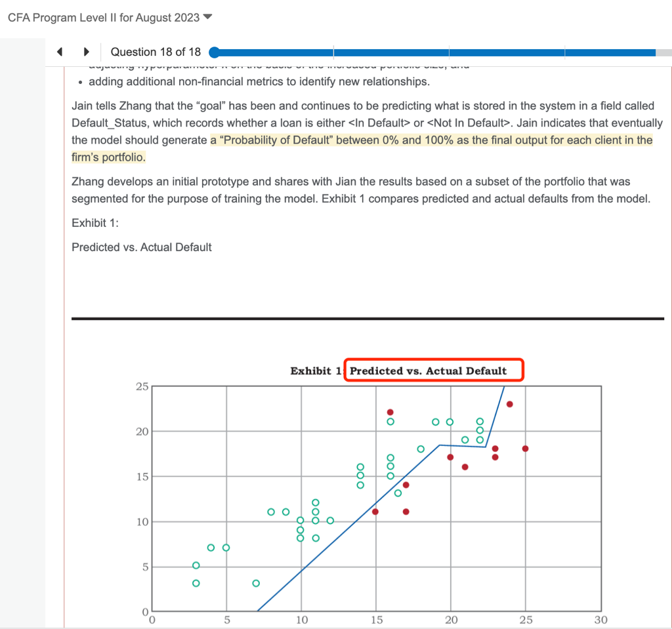Click the green hollow point at x=7
Screen dimensions: 672x629
pyautogui.click(x=256, y=583)
